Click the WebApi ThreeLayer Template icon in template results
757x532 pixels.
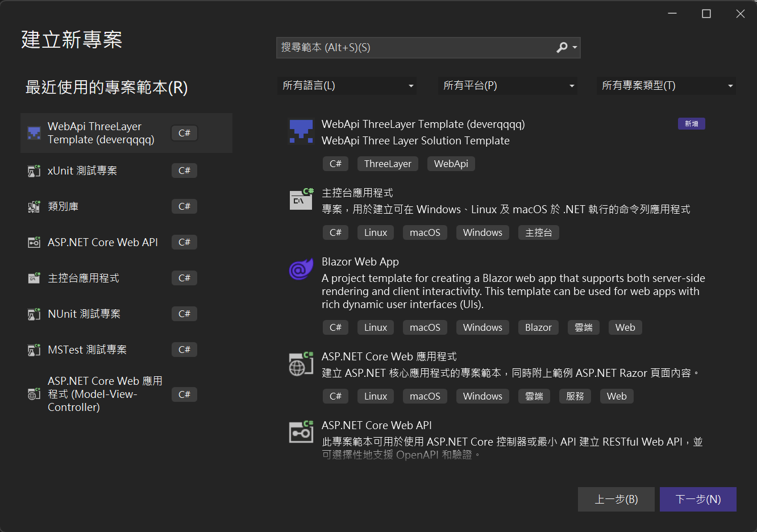click(x=301, y=131)
